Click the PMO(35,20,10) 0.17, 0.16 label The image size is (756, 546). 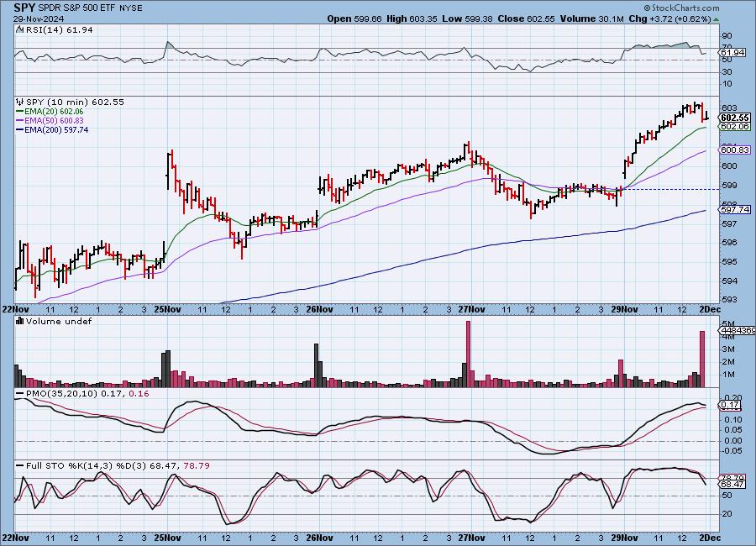(87, 394)
